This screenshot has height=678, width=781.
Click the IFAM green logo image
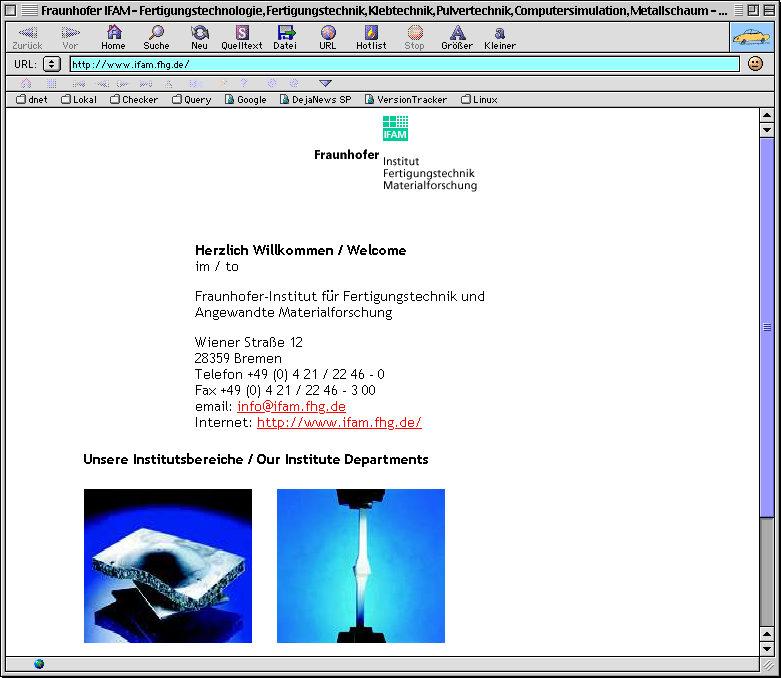(x=395, y=128)
